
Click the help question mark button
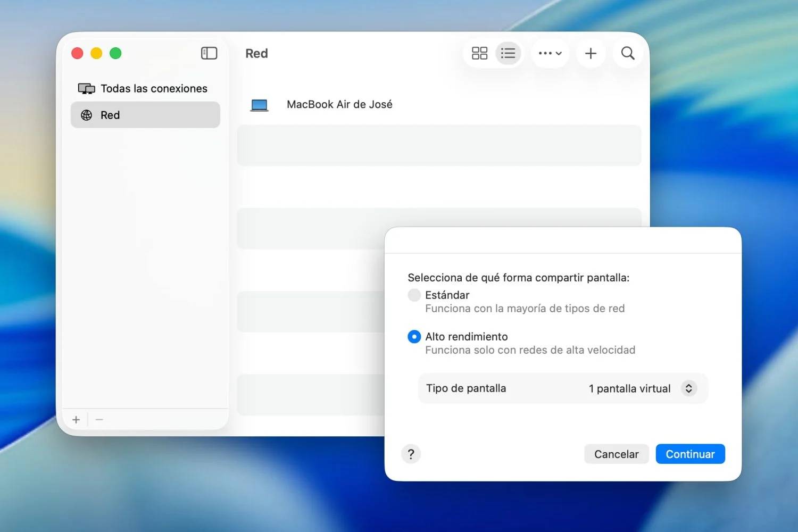click(x=411, y=454)
